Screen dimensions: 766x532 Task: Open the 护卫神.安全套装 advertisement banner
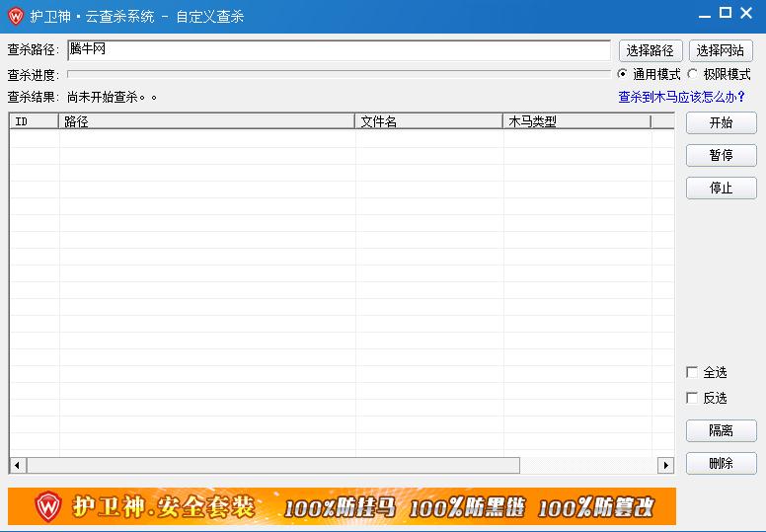coord(342,506)
